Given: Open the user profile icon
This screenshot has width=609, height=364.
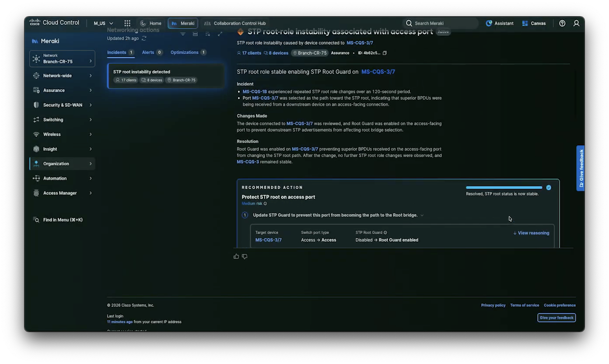Looking at the screenshot, I should pyautogui.click(x=576, y=23).
